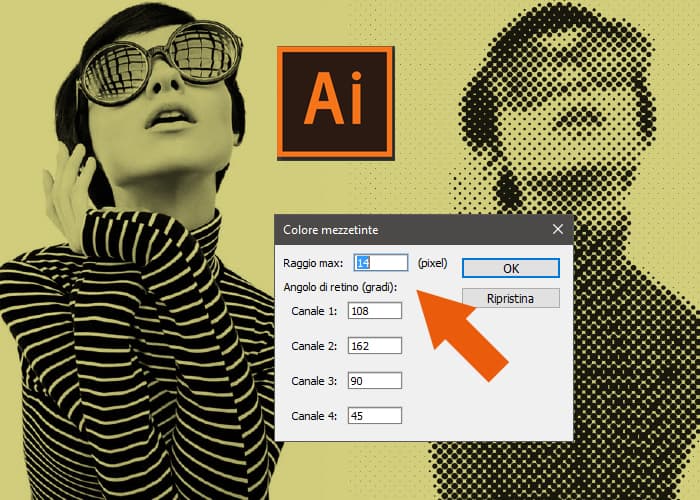Click the Canale 2 label
The height and width of the screenshot is (500, 700).
click(x=314, y=346)
